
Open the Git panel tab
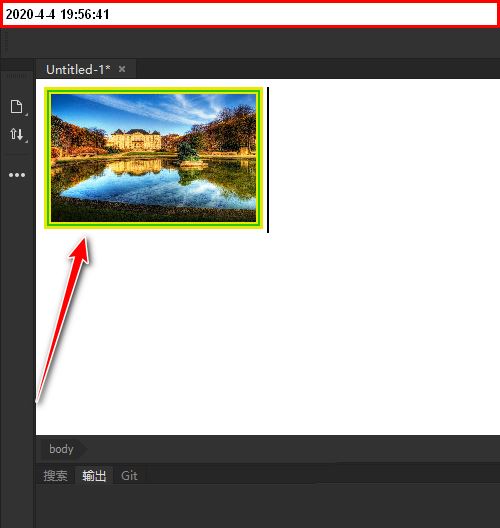[x=129, y=475]
